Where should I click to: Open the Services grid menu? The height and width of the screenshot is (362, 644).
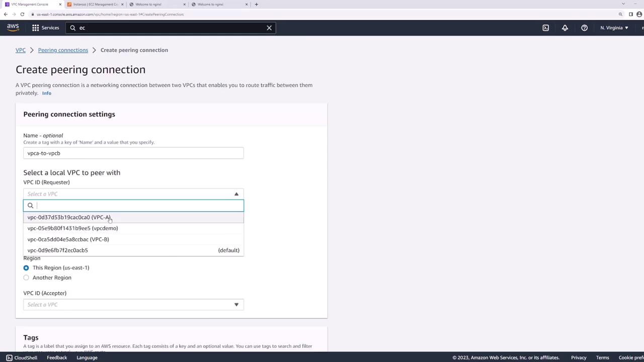(x=35, y=28)
